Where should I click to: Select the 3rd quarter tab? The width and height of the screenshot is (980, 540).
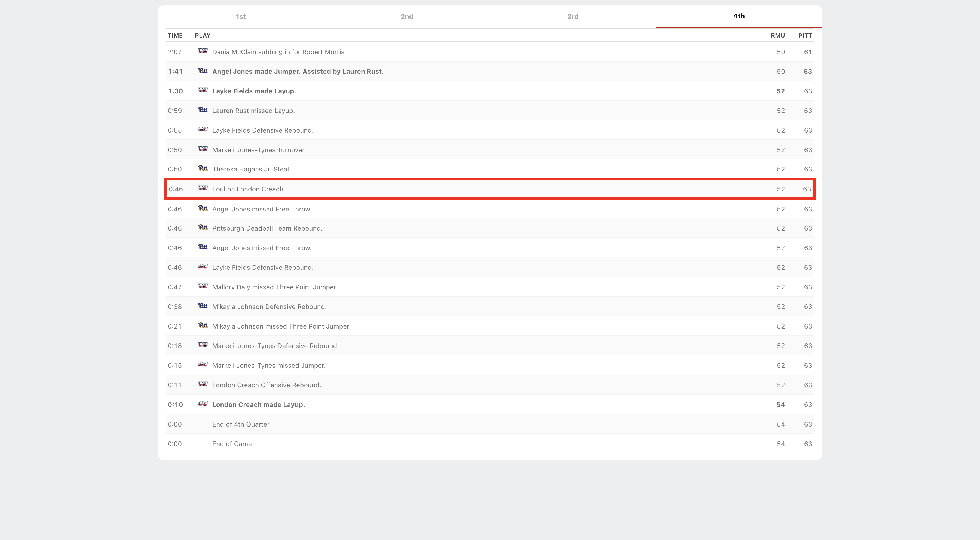tap(572, 16)
